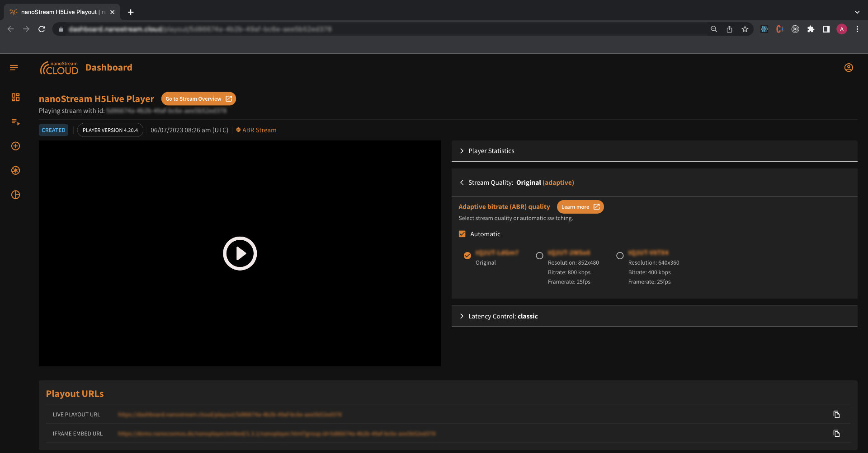Open a new browser tab
Screen dimensions: 868x453
click(131, 12)
